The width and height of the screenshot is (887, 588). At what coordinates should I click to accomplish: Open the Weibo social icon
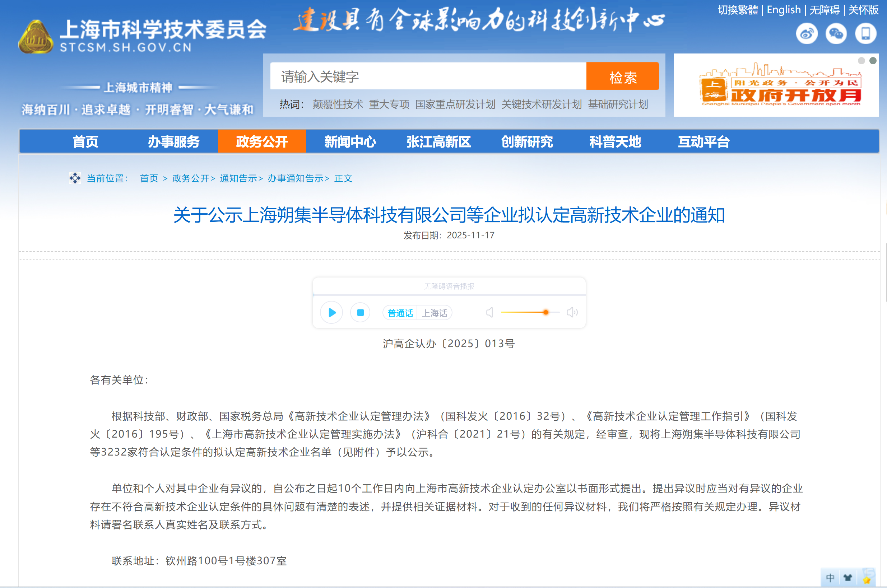(x=807, y=34)
